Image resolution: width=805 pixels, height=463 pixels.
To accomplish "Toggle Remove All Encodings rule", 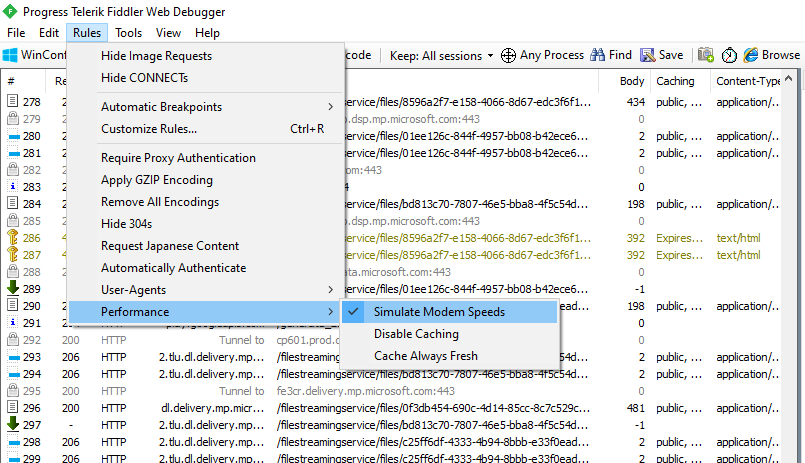I will coord(205,202).
